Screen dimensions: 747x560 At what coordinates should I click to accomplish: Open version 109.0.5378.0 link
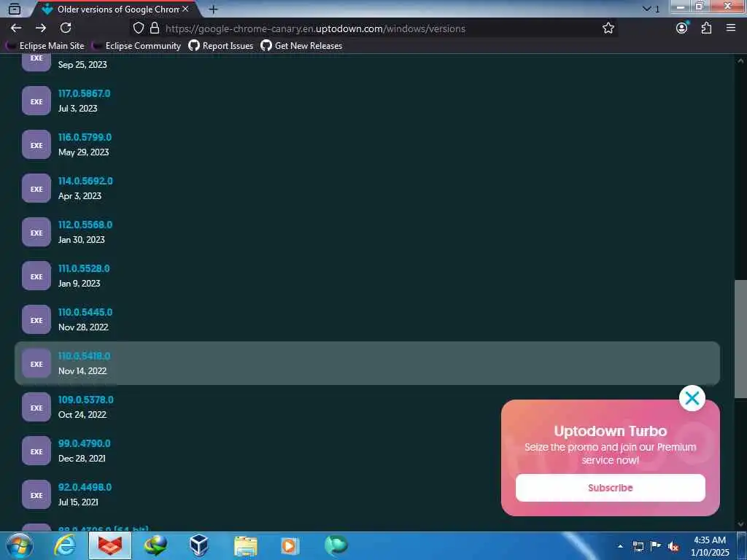point(86,400)
